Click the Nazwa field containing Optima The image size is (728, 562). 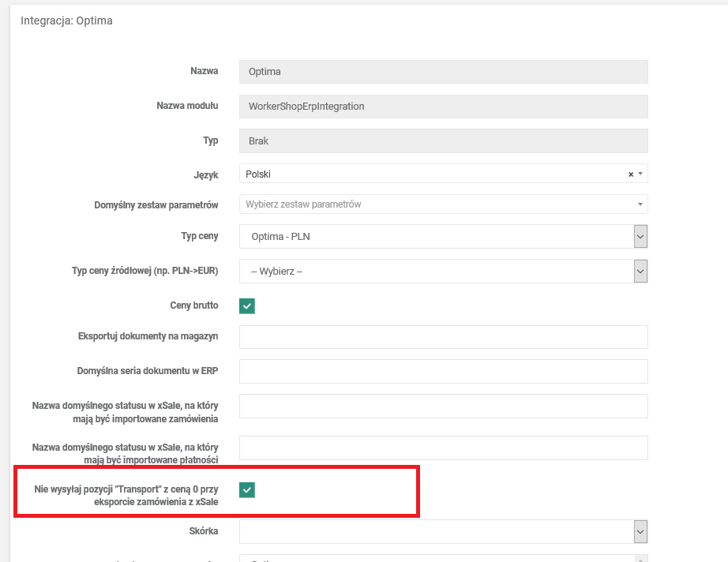443,72
